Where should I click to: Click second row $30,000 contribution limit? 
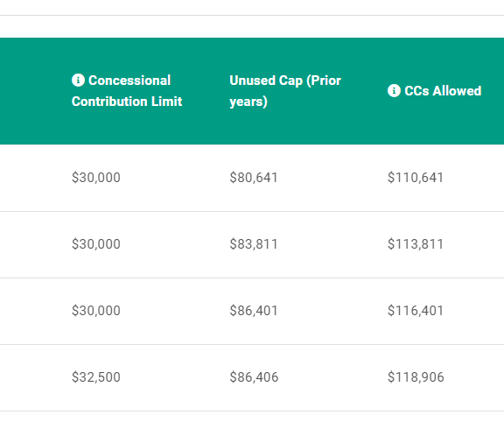click(96, 244)
